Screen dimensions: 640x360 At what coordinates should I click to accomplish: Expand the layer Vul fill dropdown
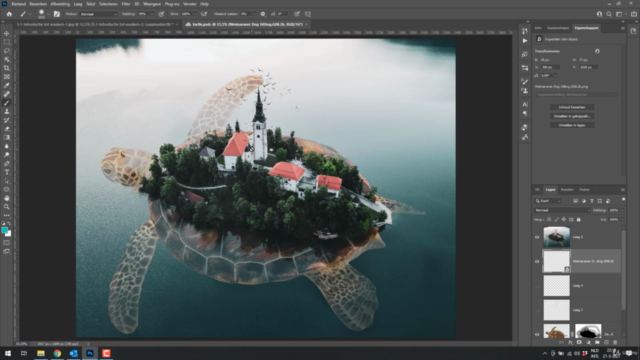[x=622, y=220]
